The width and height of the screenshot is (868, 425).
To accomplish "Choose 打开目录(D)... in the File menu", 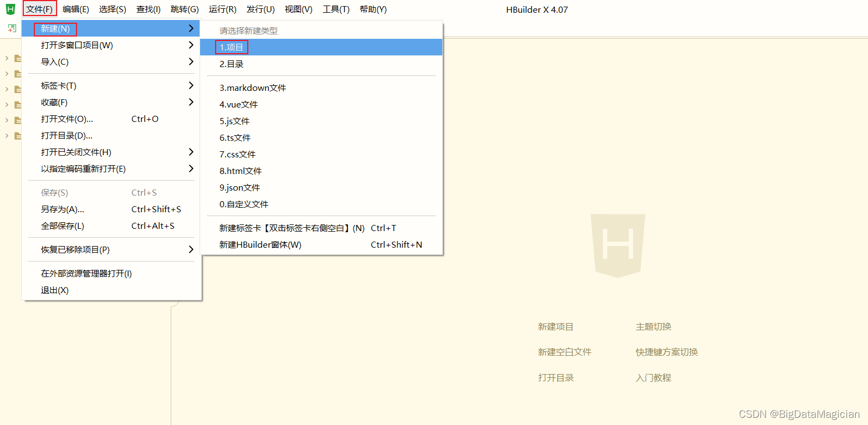I will 111,136.
